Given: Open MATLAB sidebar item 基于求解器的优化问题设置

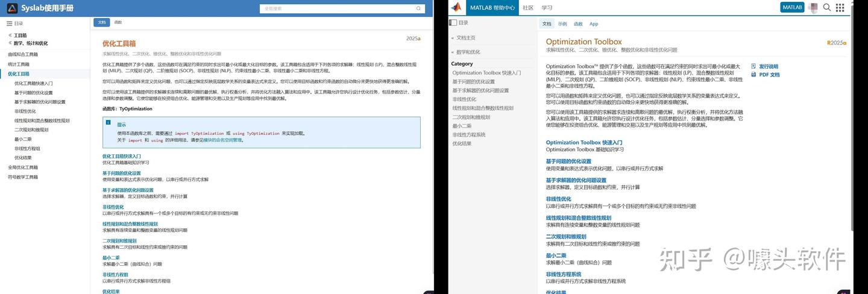Looking at the screenshot, I should [480, 90].
